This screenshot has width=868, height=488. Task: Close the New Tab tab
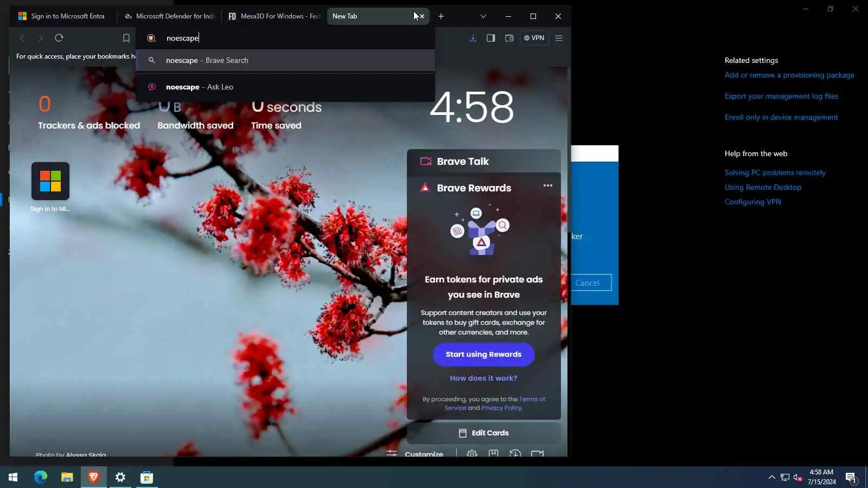tap(422, 16)
